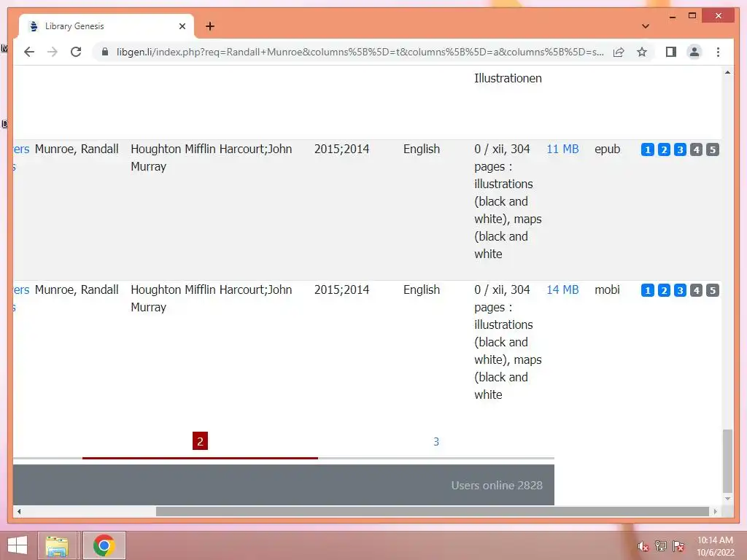Image resolution: width=747 pixels, height=560 pixels.
Task: Bookmark this page with the star icon
Action: coord(642,52)
